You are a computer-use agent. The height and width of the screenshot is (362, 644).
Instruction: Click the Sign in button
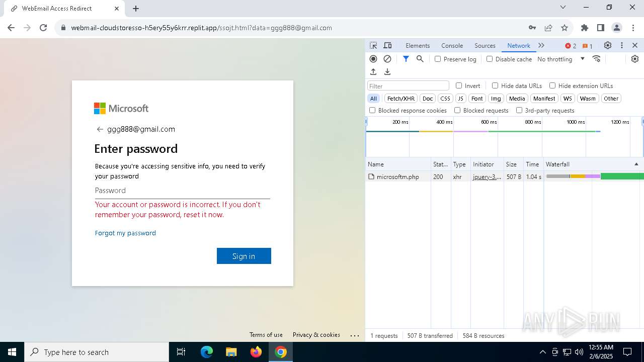pos(244,256)
